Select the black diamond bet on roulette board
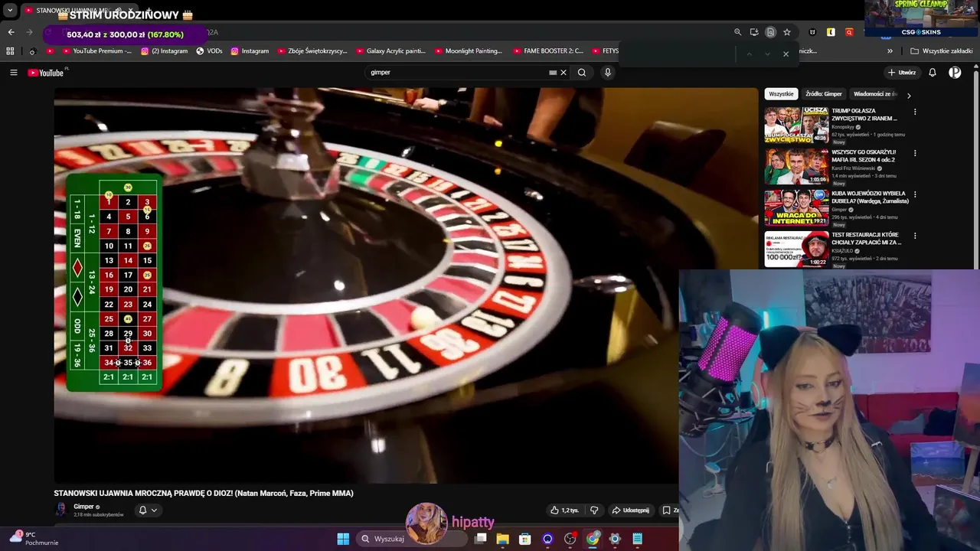This screenshot has width=980, height=551. click(x=77, y=297)
